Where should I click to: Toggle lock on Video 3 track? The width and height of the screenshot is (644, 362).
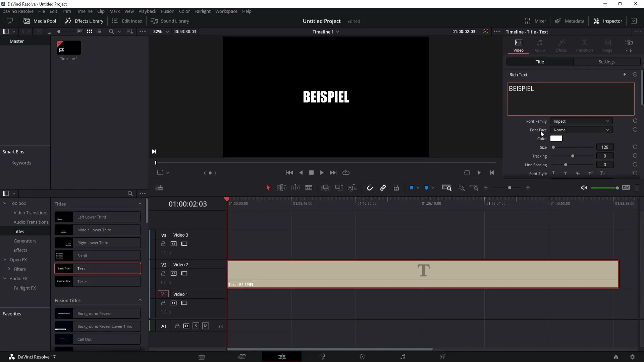[164, 244]
